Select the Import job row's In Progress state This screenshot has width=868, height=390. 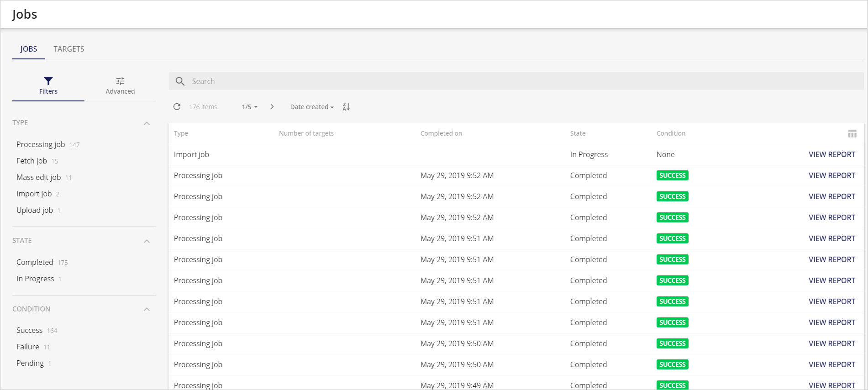click(589, 154)
